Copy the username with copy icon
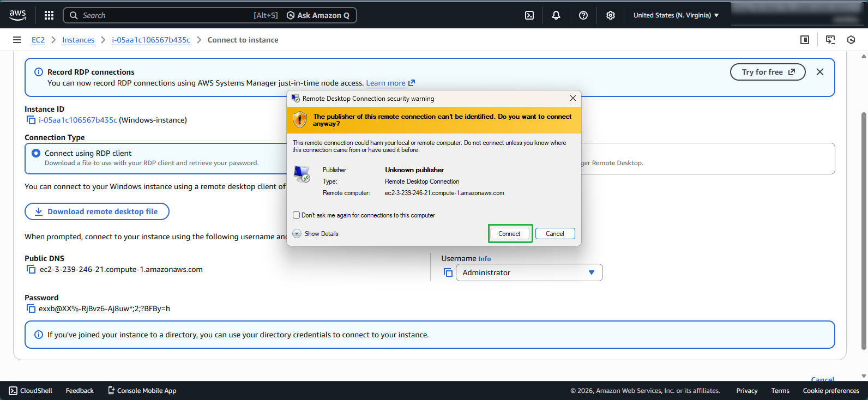The image size is (868, 400). coord(448,272)
